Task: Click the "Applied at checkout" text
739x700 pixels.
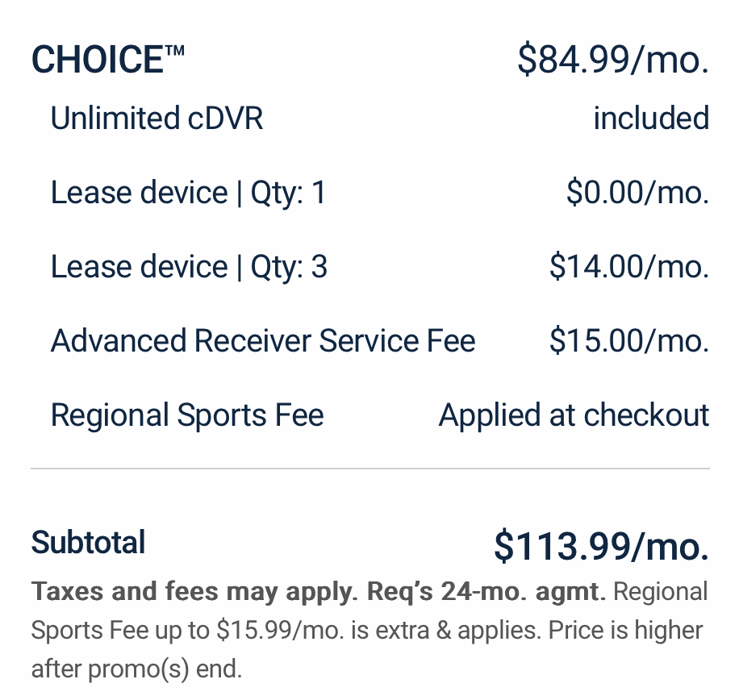Action: pyautogui.click(x=574, y=415)
